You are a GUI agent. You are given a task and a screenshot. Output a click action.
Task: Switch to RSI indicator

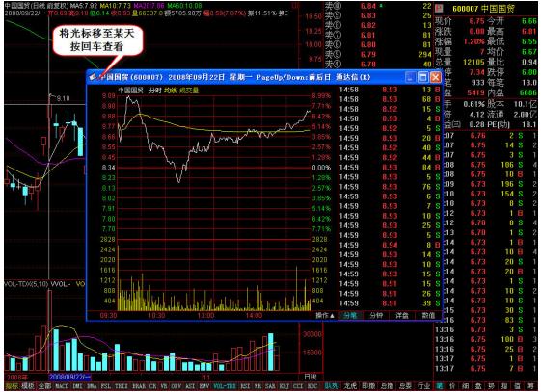[245, 386]
